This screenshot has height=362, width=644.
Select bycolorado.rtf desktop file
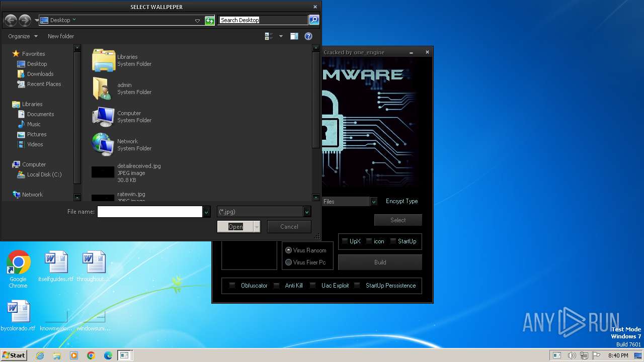[x=18, y=316]
